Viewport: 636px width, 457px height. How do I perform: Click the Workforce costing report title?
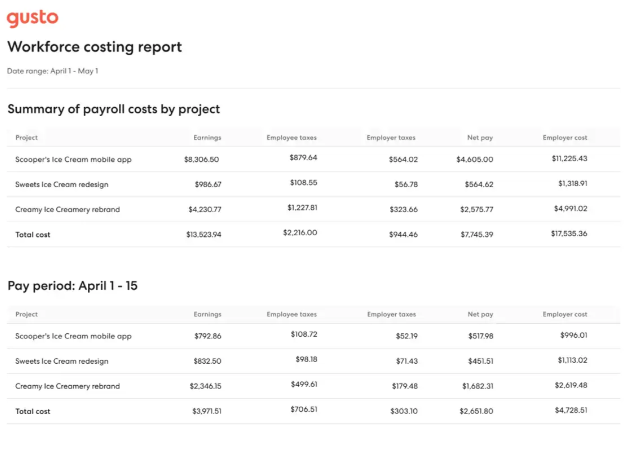[94, 47]
